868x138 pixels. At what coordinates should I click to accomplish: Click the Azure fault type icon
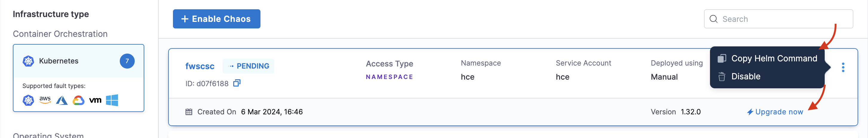62,100
